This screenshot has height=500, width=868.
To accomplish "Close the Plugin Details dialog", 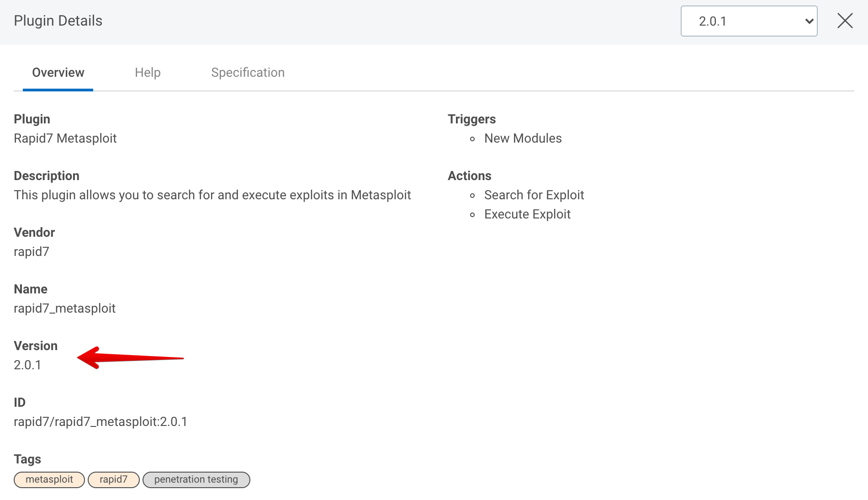I will (845, 21).
